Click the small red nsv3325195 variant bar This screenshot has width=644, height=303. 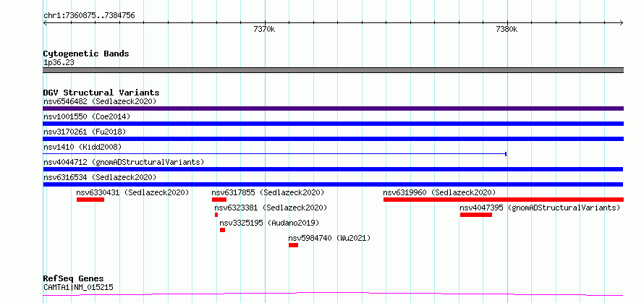tap(222, 230)
